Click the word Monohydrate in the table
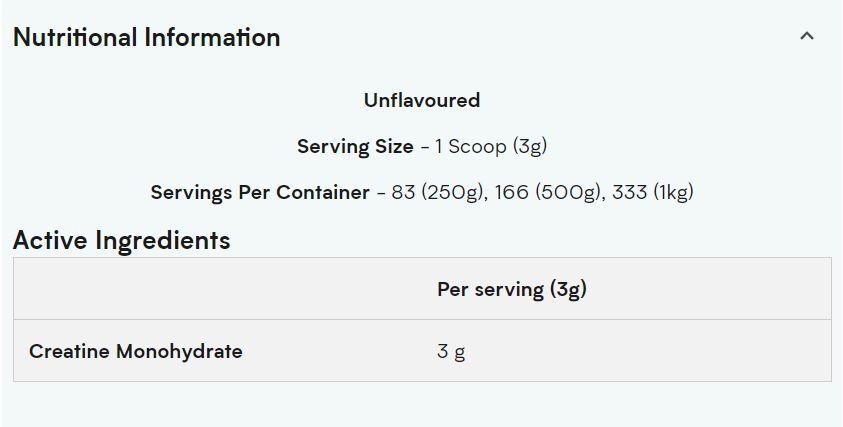Viewport: 843px width, 427px height. click(179, 351)
